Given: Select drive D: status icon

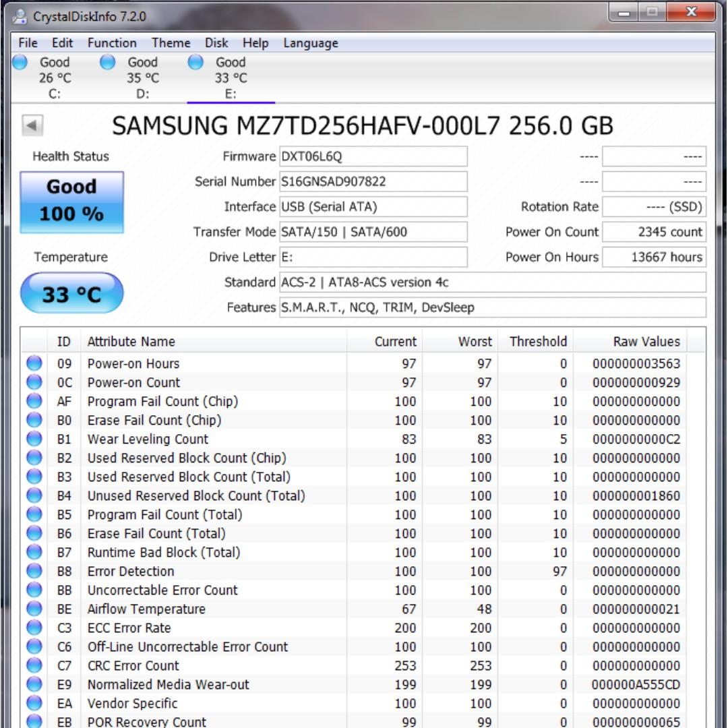Looking at the screenshot, I should coord(107,62).
